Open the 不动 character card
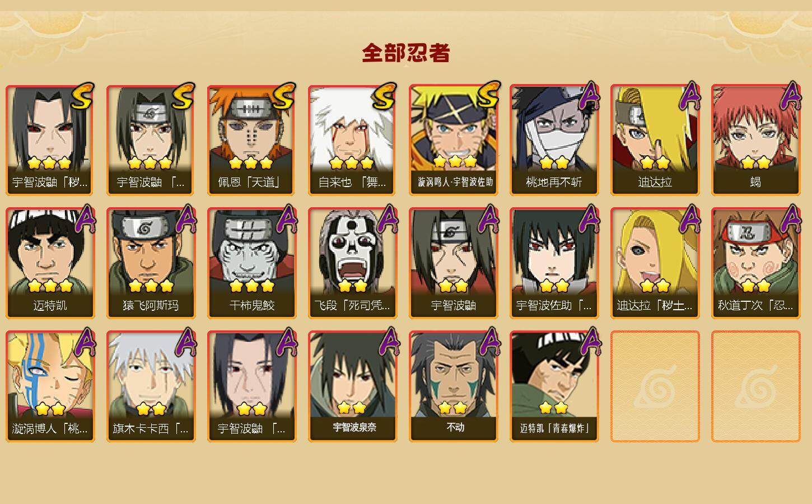 pyautogui.click(x=453, y=386)
